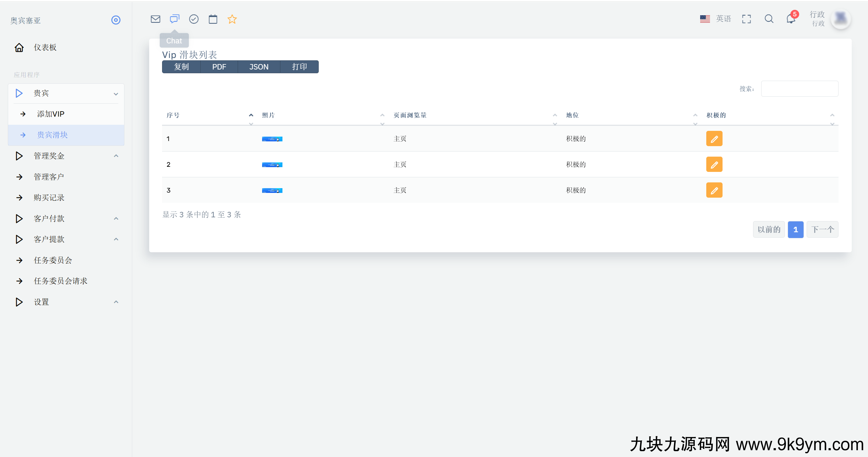Click the star favorites icon

point(232,19)
